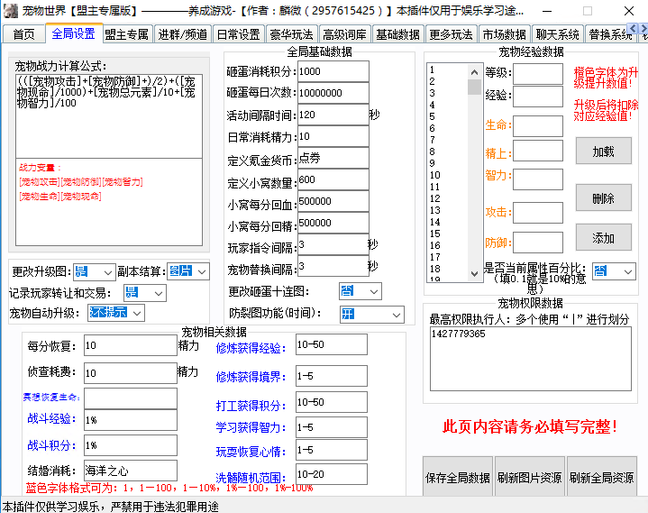Edit the 最高权限执行人 text box
The image size is (648, 513).
point(531,358)
